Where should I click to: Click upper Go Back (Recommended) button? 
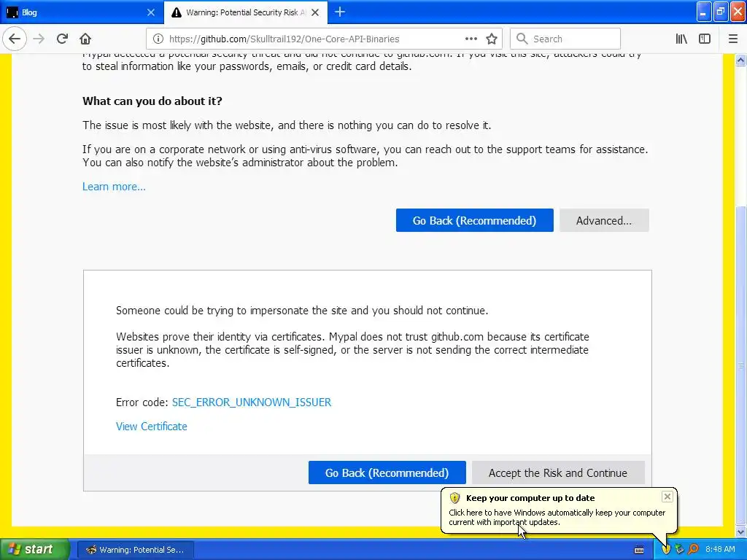474,220
